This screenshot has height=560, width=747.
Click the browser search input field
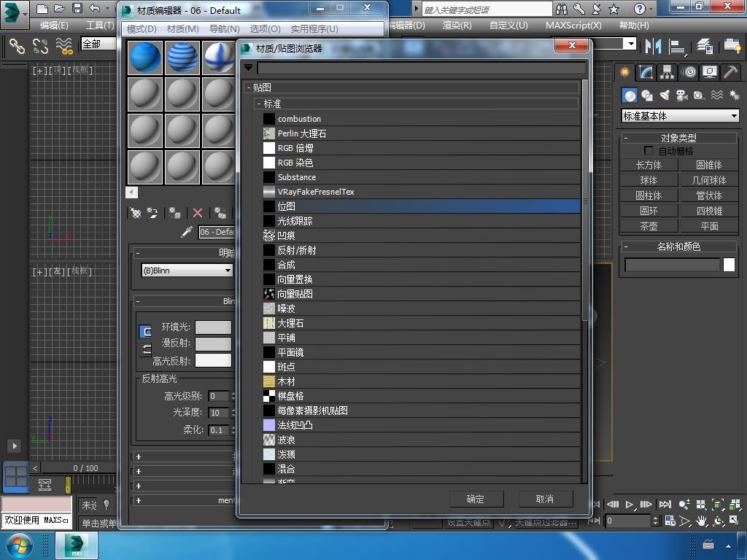click(421, 68)
